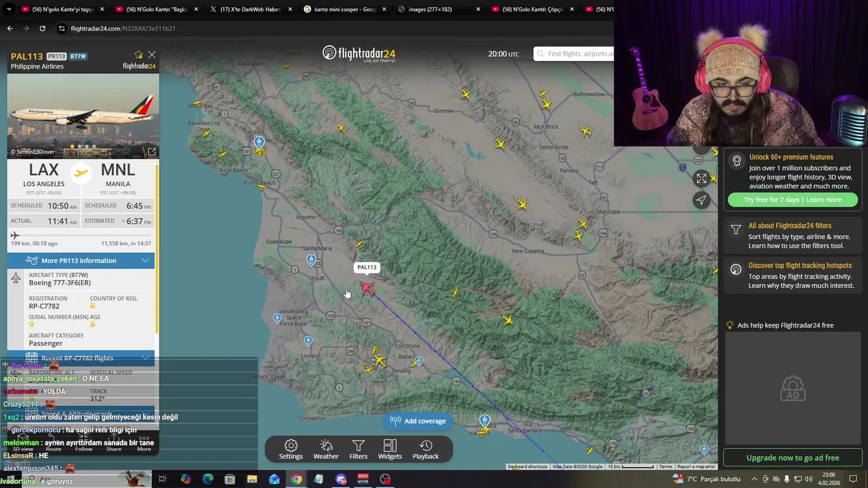Click the PR113 flight number badge
Viewport: 868px width, 488px height.
(x=56, y=56)
